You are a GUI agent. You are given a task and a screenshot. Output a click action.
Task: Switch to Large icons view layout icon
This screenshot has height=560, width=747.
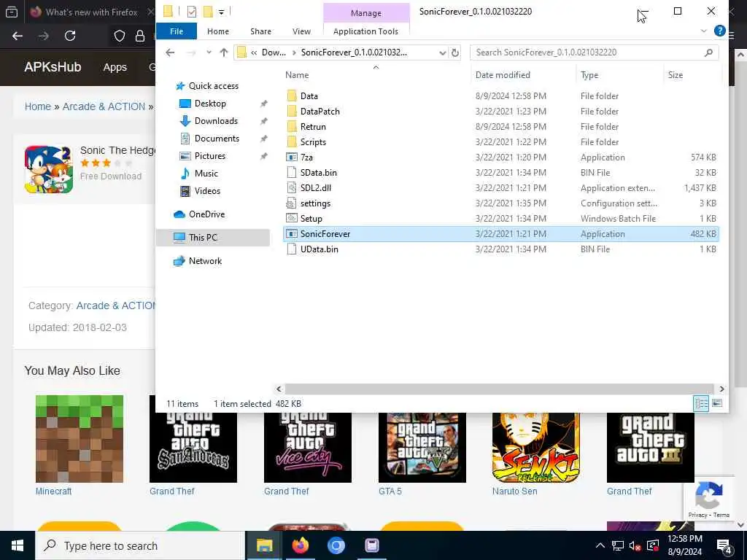click(717, 404)
